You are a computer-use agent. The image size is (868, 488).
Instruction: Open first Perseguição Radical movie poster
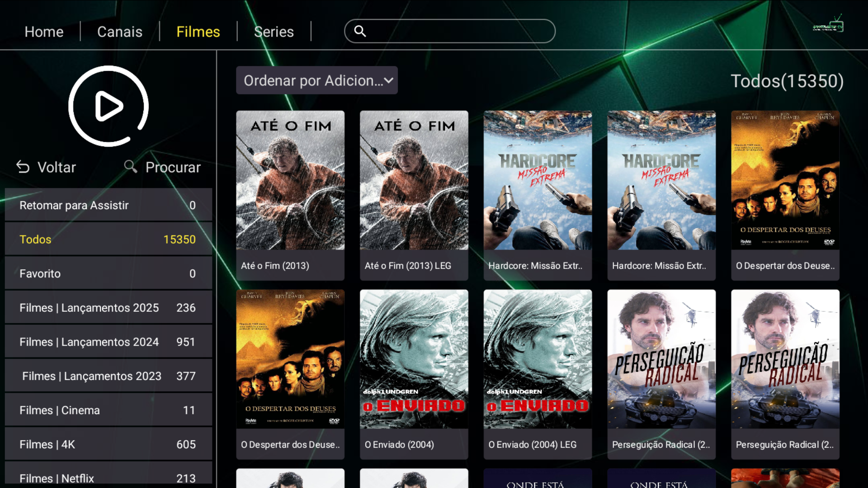[661, 359]
